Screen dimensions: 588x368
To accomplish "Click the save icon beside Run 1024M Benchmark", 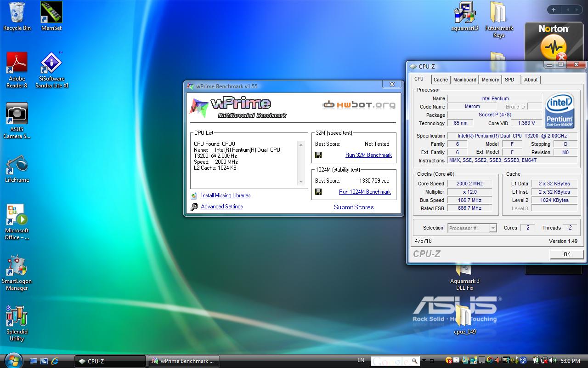I will tap(318, 192).
